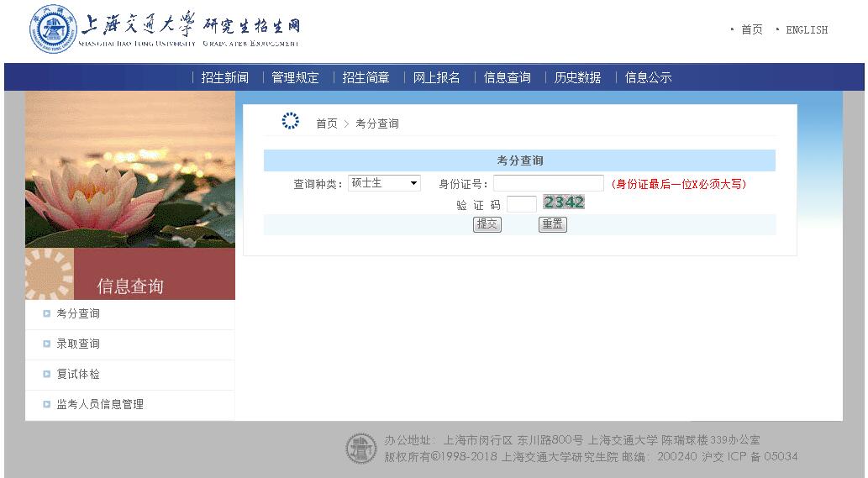Click the 上海交通大学 研究生招生网 title banner

point(191,29)
